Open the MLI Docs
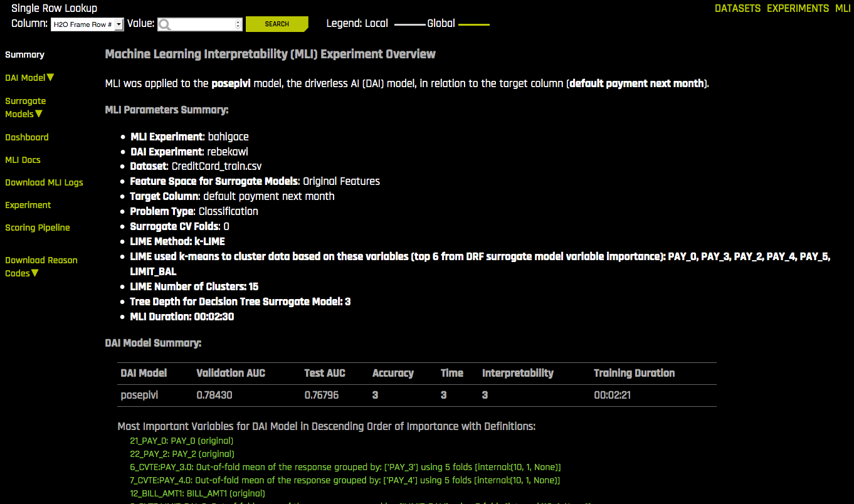Viewport: 854px width, 504px height. tap(23, 160)
